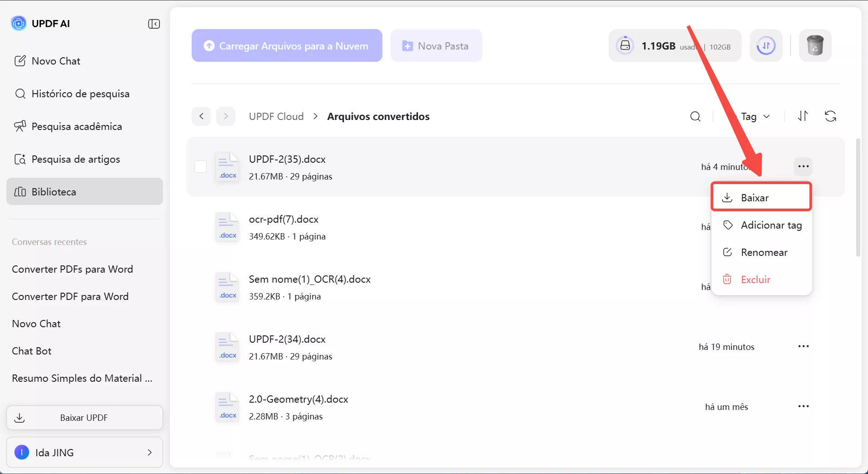Open the Novo Chat recent conversation
This screenshot has height=474, width=868.
click(36, 324)
